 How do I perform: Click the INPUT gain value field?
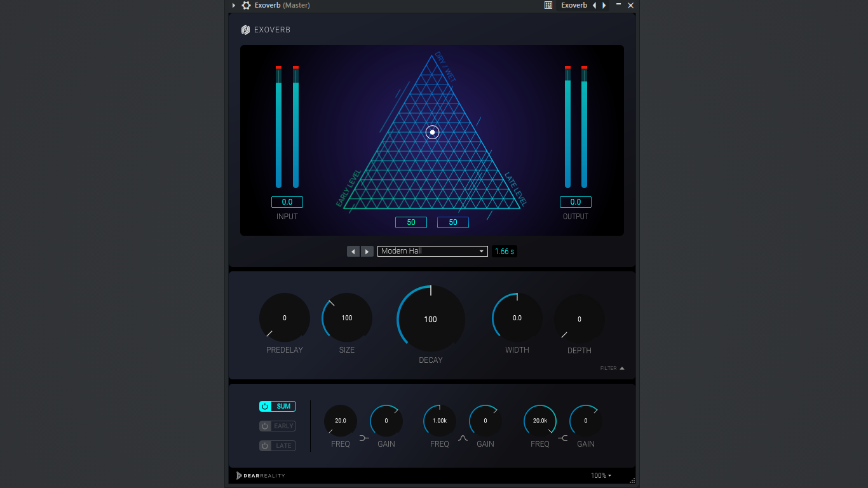click(287, 202)
